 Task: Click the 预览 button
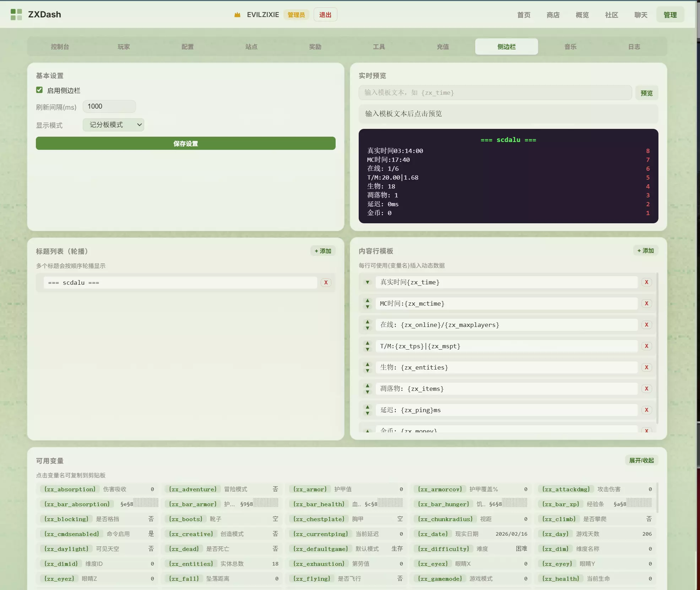coord(646,93)
